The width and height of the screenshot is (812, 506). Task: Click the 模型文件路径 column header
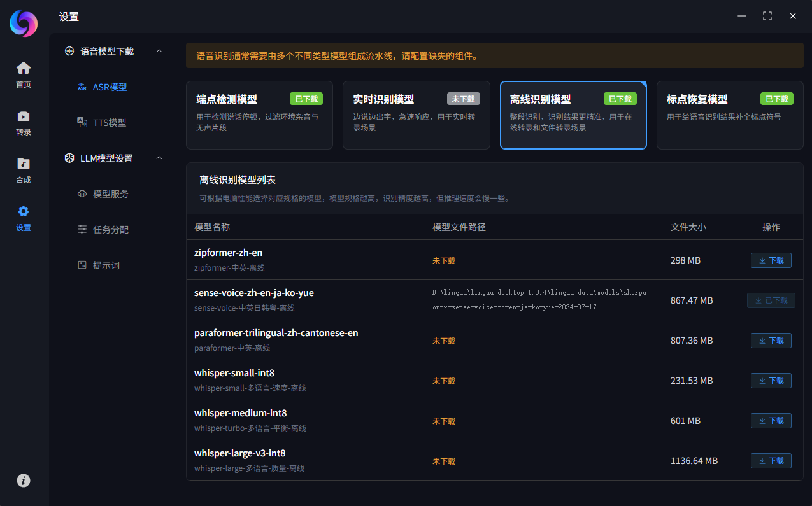tap(459, 227)
